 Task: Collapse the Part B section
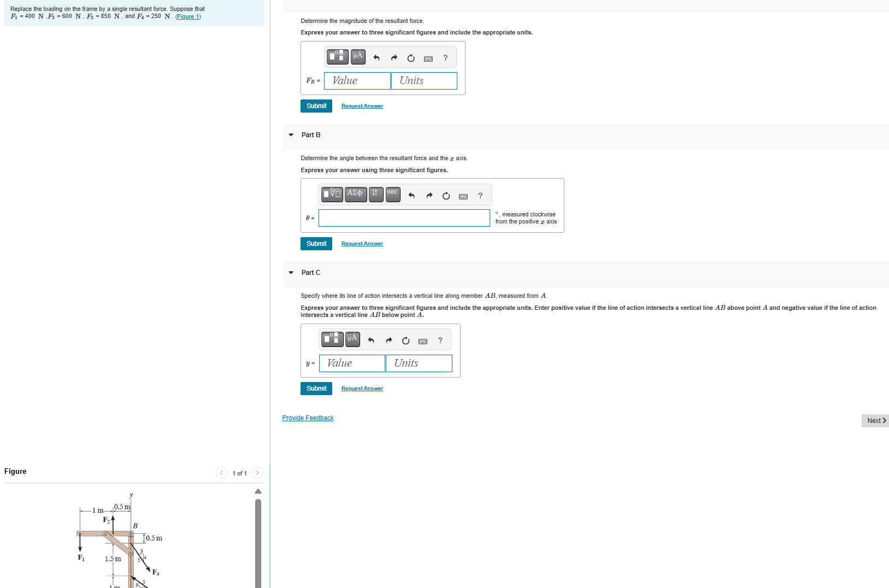coord(291,135)
